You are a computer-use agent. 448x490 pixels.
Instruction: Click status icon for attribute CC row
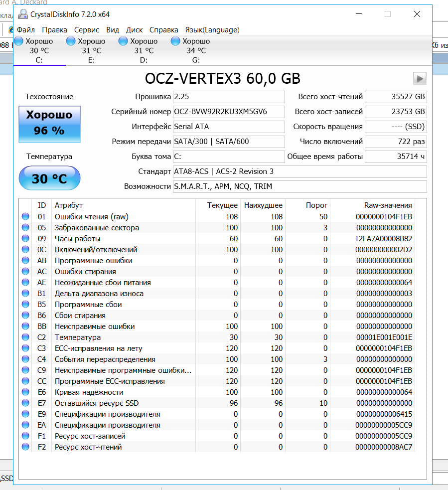click(25, 381)
